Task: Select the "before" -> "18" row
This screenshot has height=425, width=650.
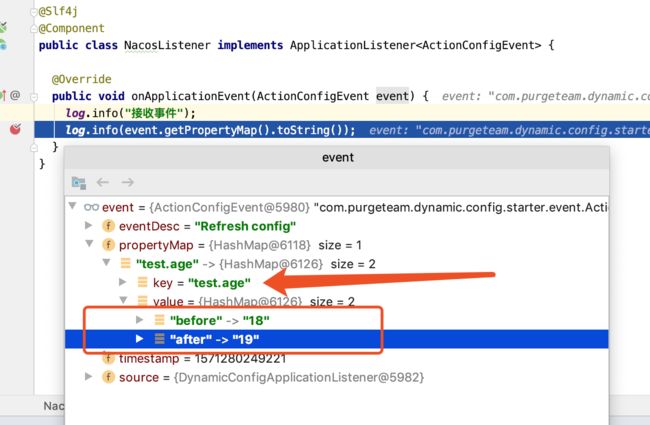Action: tap(337, 320)
